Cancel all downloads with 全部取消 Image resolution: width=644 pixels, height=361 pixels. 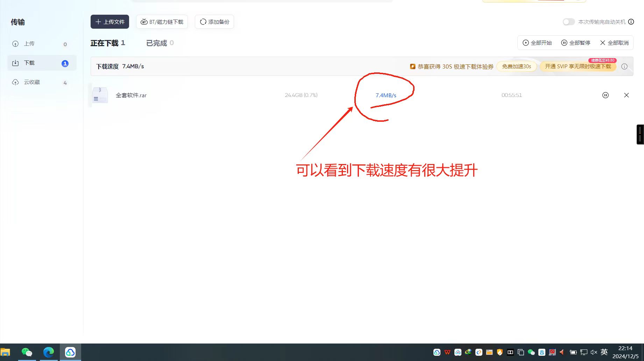coord(614,43)
